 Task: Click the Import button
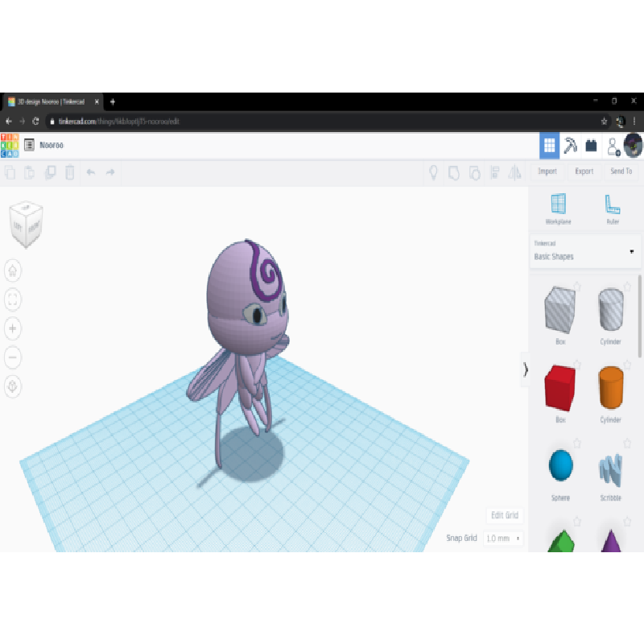(547, 171)
